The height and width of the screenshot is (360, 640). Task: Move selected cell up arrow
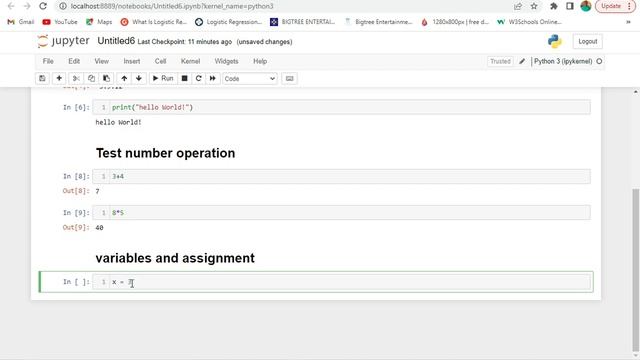(124, 78)
